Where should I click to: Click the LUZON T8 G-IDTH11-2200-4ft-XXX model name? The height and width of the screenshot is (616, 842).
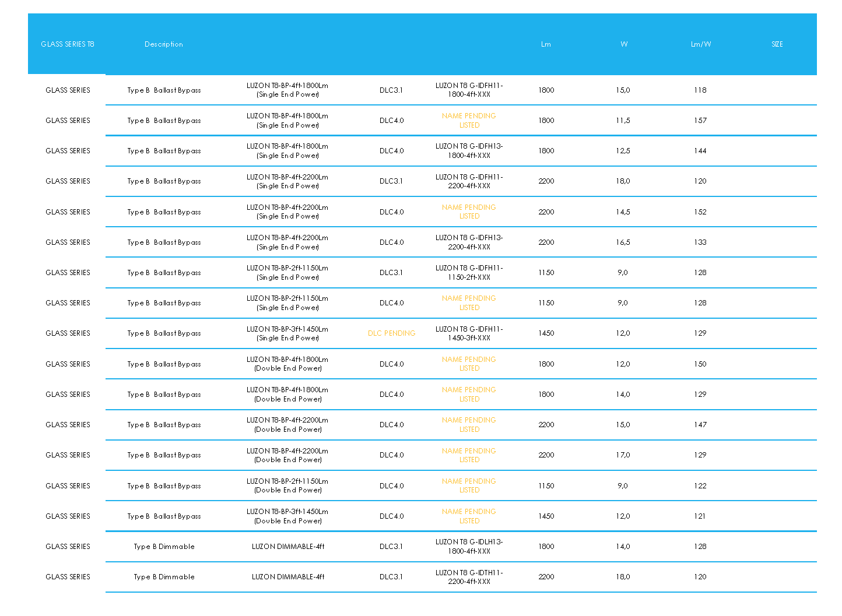click(x=469, y=577)
